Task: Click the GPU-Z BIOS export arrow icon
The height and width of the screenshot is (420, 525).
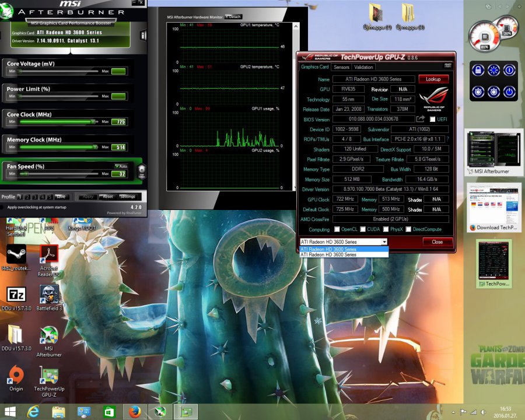Action: [x=420, y=119]
